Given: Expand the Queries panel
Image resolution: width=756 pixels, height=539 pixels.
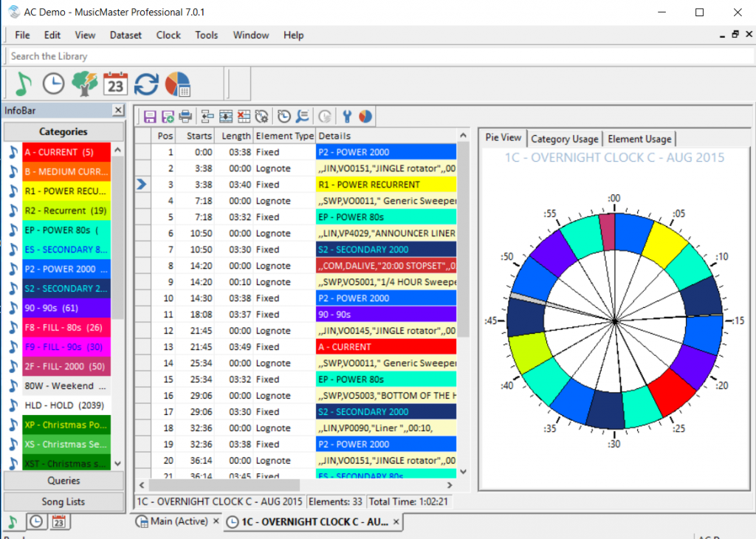Looking at the screenshot, I should [x=63, y=481].
